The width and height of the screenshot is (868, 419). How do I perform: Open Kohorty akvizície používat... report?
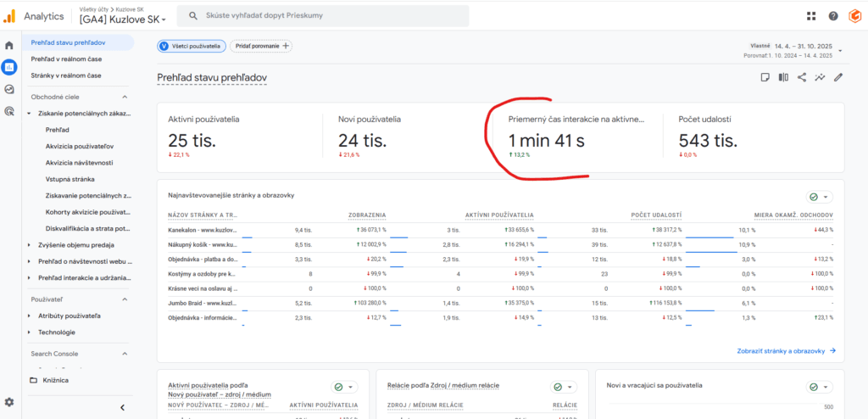coord(88,212)
